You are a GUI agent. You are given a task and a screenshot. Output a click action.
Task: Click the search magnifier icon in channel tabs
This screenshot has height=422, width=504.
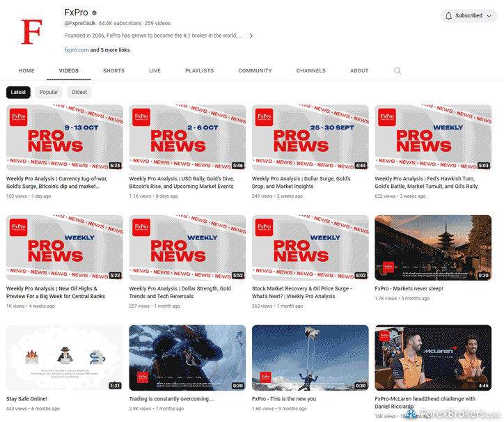pyautogui.click(x=397, y=70)
